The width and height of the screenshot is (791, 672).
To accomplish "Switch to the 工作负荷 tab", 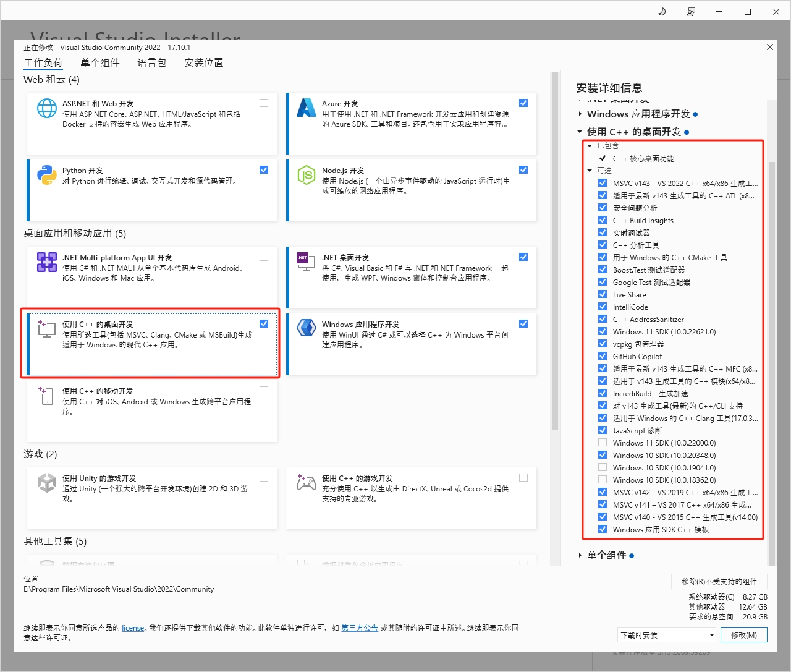I will click(43, 62).
